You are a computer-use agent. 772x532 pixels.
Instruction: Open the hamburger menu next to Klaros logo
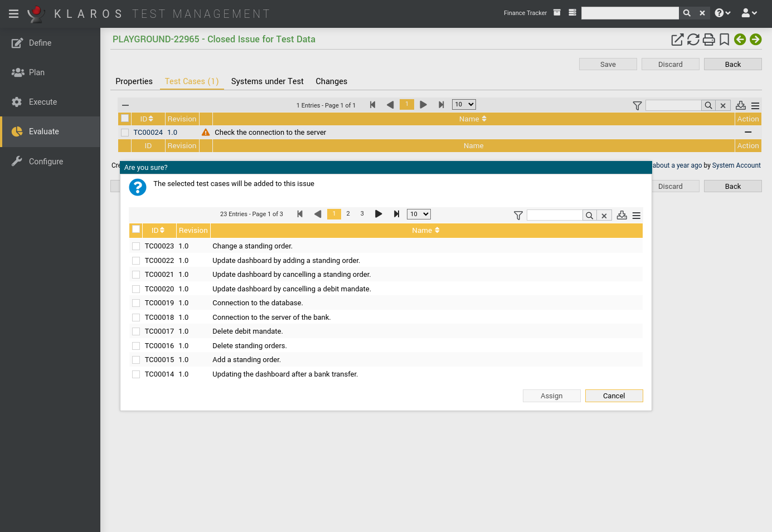click(13, 13)
